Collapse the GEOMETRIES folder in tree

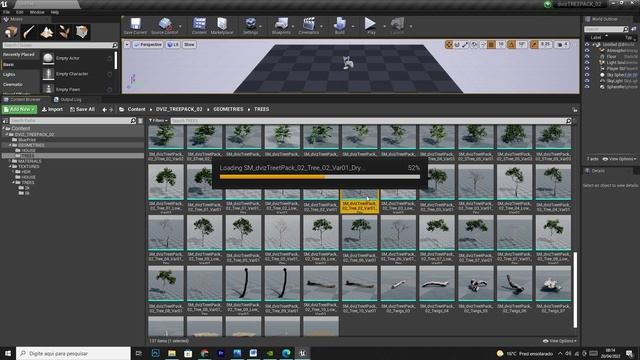(10, 145)
